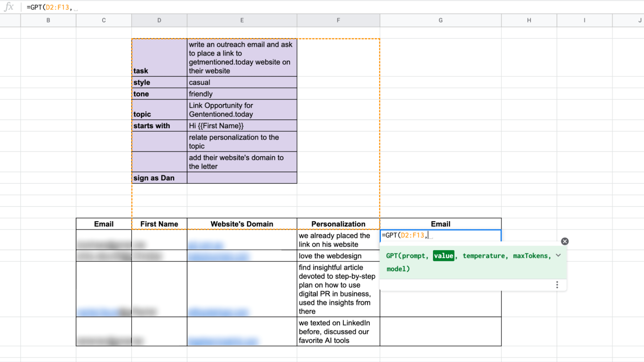The width and height of the screenshot is (644, 362).
Task: Select the 'Hi {{First Name}}' cell
Action: pos(242,126)
